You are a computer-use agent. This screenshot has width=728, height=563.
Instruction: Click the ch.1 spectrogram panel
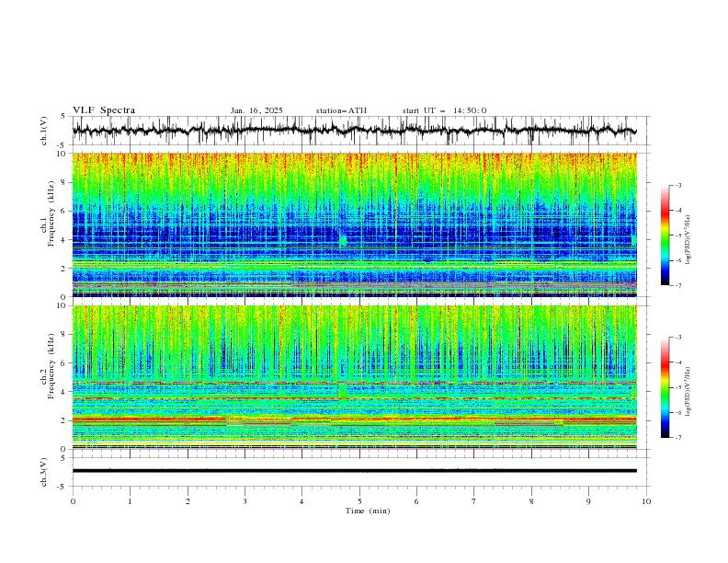tap(354, 224)
